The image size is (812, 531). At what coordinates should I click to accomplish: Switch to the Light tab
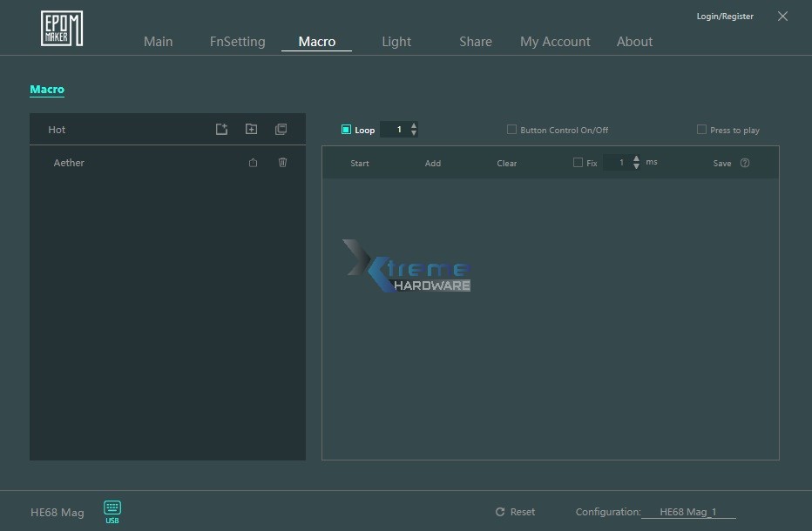tap(396, 41)
